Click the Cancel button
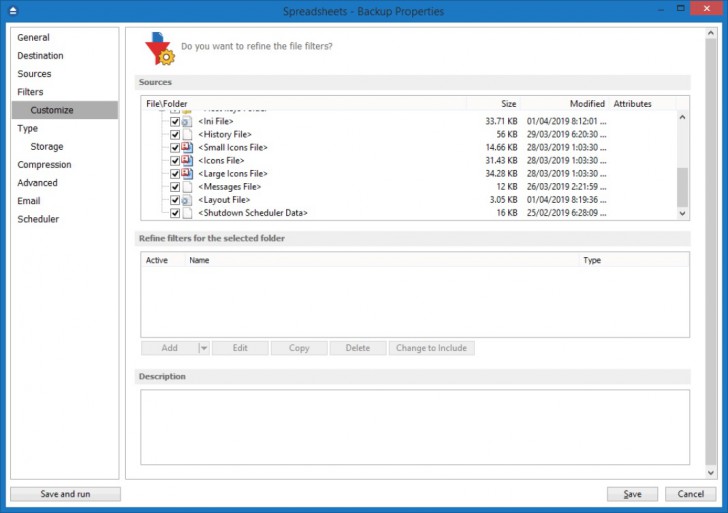 [690, 494]
